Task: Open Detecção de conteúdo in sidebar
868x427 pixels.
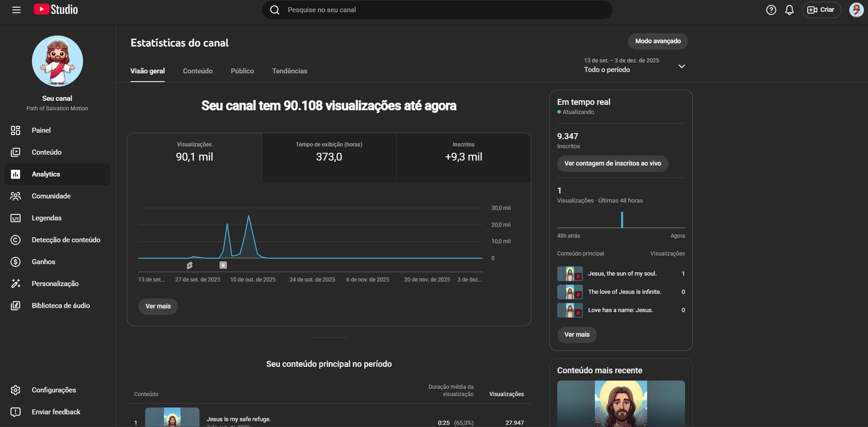Action: 66,240
